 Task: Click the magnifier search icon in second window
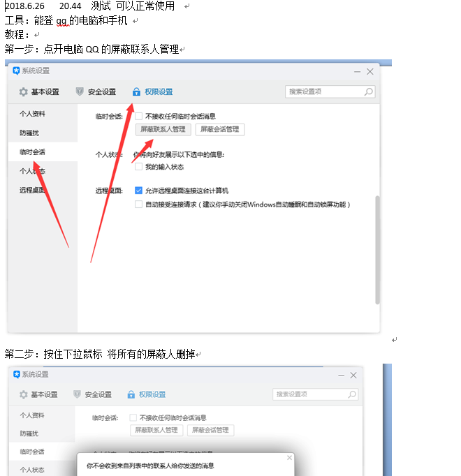(352, 394)
